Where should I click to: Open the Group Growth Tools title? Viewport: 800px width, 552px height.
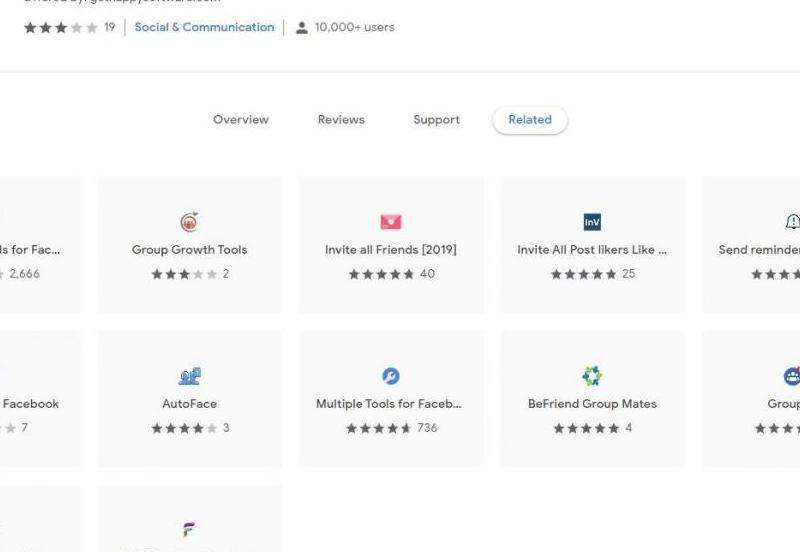189,250
